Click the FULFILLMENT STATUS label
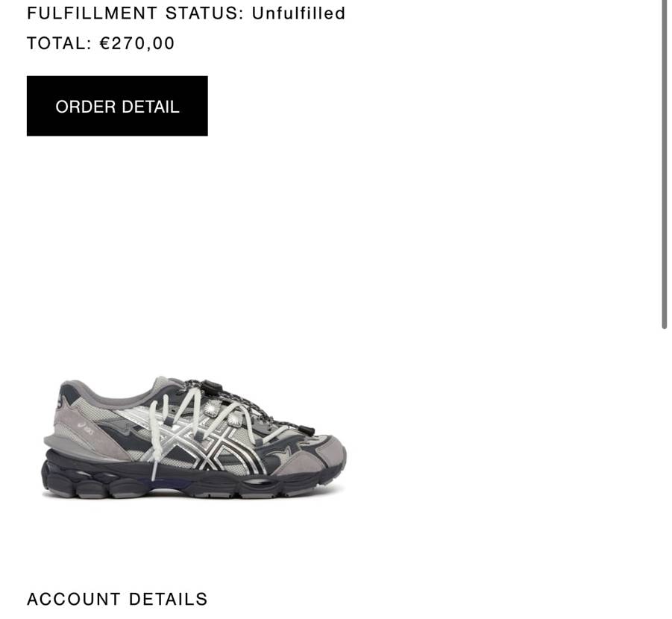The height and width of the screenshot is (619, 672). (135, 13)
